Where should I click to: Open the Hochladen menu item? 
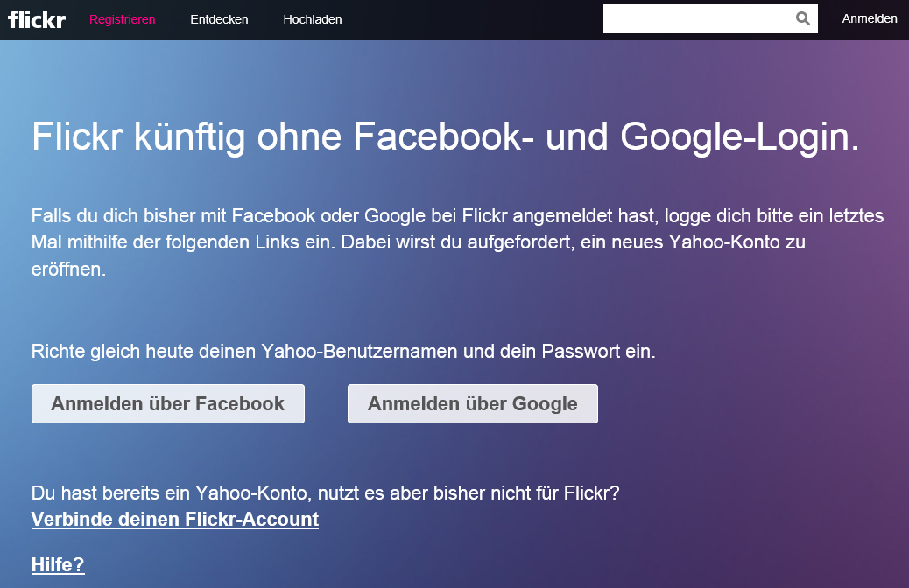click(313, 19)
